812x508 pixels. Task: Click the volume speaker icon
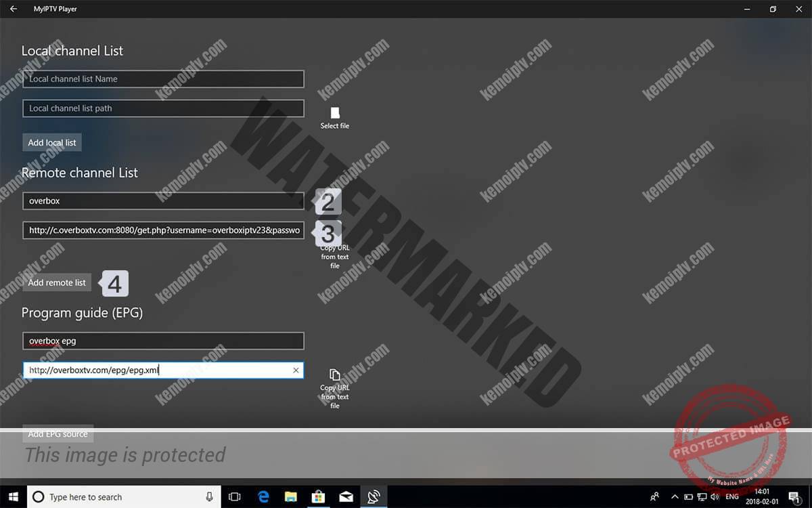(715, 496)
